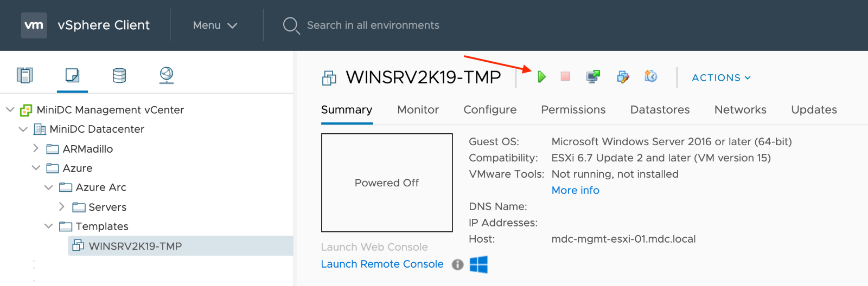
Task: Click host name mdc-mgmt-esxi-01.mdc.local
Action: [x=623, y=239]
